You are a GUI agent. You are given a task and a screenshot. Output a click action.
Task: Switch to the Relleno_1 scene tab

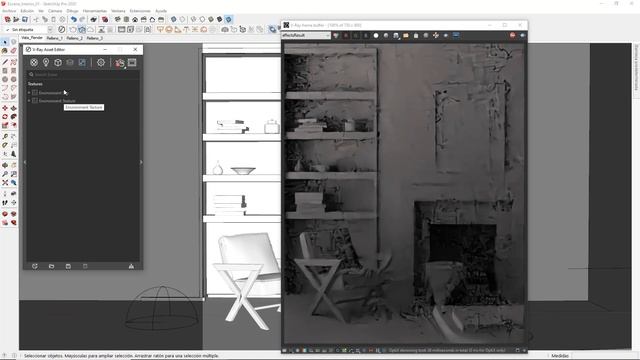coord(54,38)
